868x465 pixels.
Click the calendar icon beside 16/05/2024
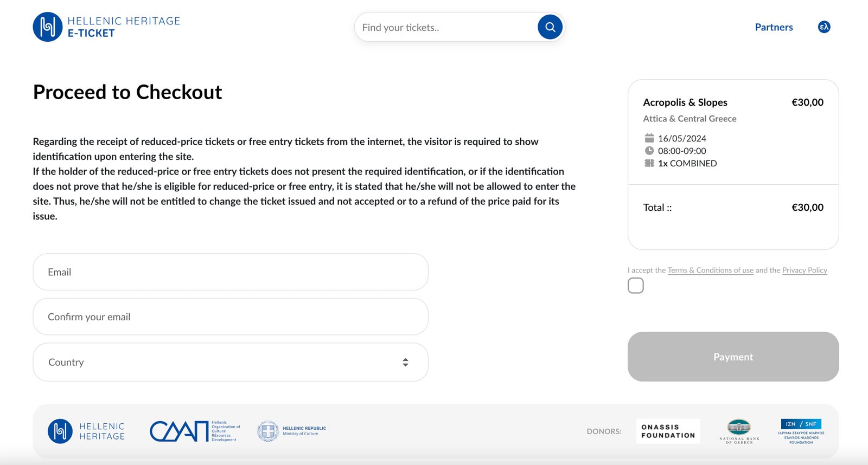[x=649, y=138]
